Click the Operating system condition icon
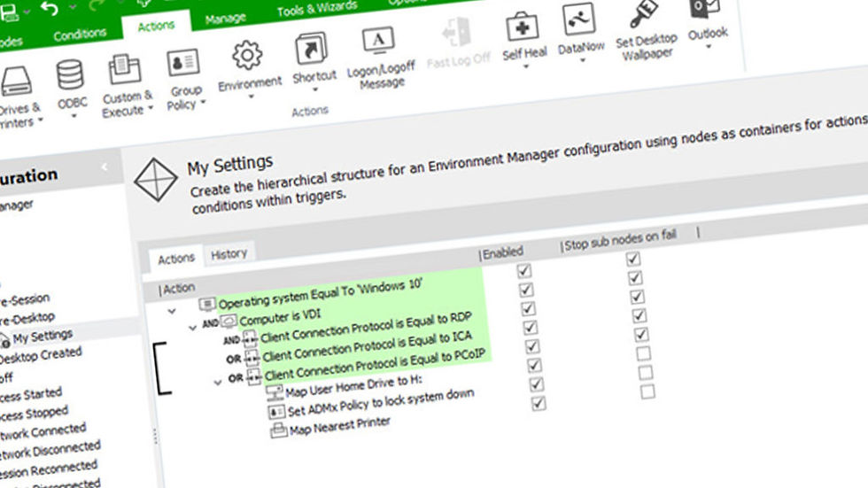868x488 pixels. click(x=207, y=304)
